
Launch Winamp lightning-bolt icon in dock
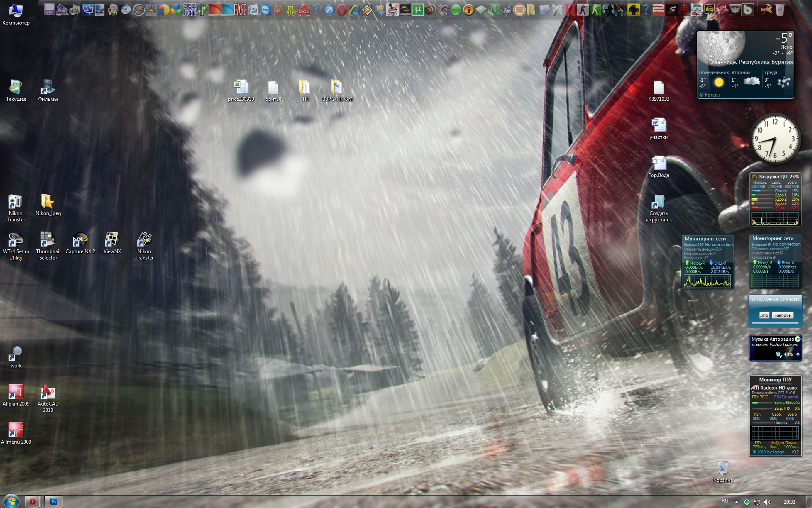coord(367,9)
